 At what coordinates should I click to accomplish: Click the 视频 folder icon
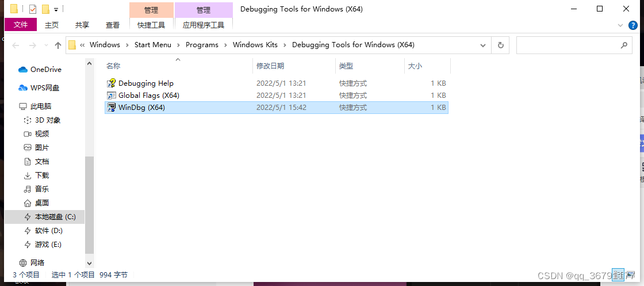pyautogui.click(x=28, y=134)
